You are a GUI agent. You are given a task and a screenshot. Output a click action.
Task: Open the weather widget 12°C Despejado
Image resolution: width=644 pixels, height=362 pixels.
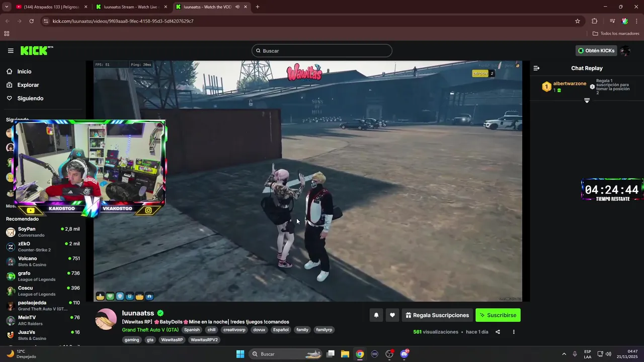pos(20,354)
